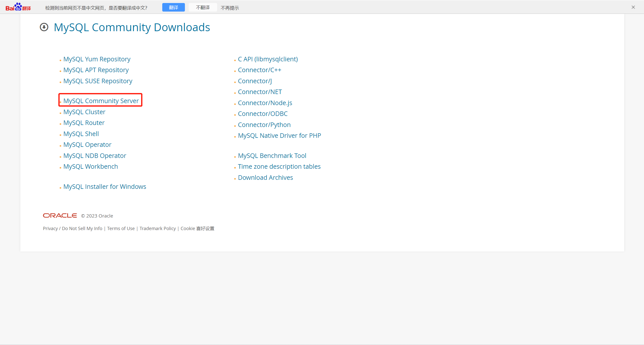Click the 不翻译 button

203,7
